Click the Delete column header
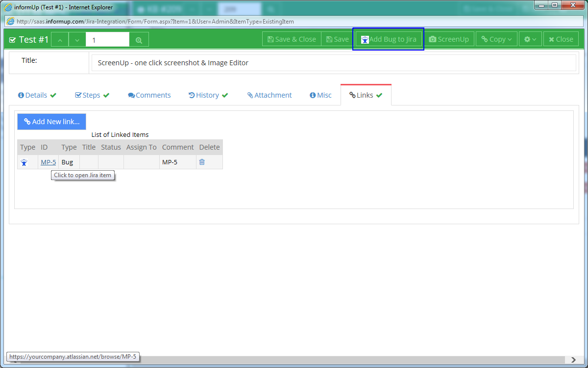This screenshot has height=368, width=588. click(210, 147)
